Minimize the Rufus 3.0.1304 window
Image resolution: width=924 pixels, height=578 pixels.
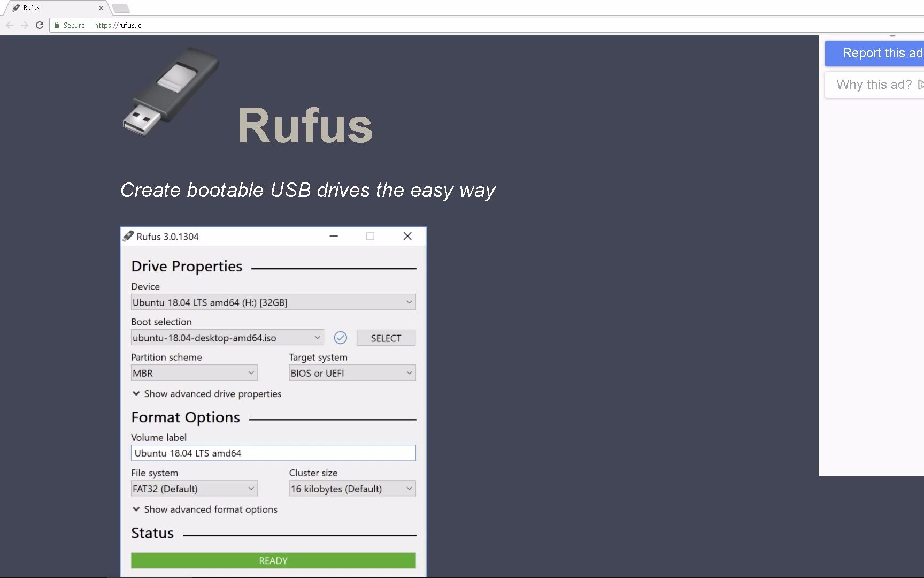[334, 236]
